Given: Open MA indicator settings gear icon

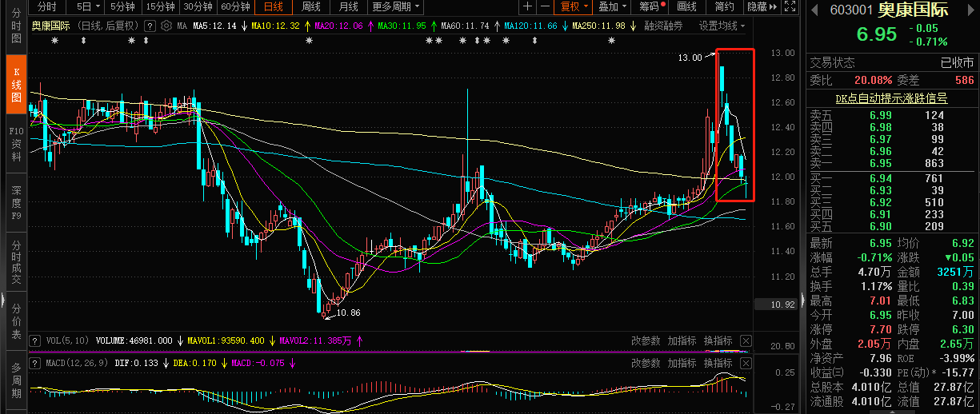Looking at the screenshot, I should (x=166, y=26).
